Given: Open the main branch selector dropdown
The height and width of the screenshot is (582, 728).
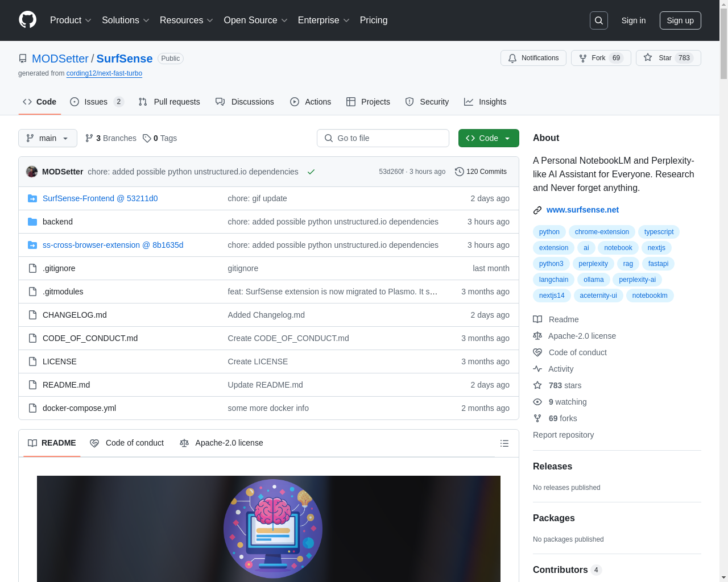Looking at the screenshot, I should (x=48, y=138).
